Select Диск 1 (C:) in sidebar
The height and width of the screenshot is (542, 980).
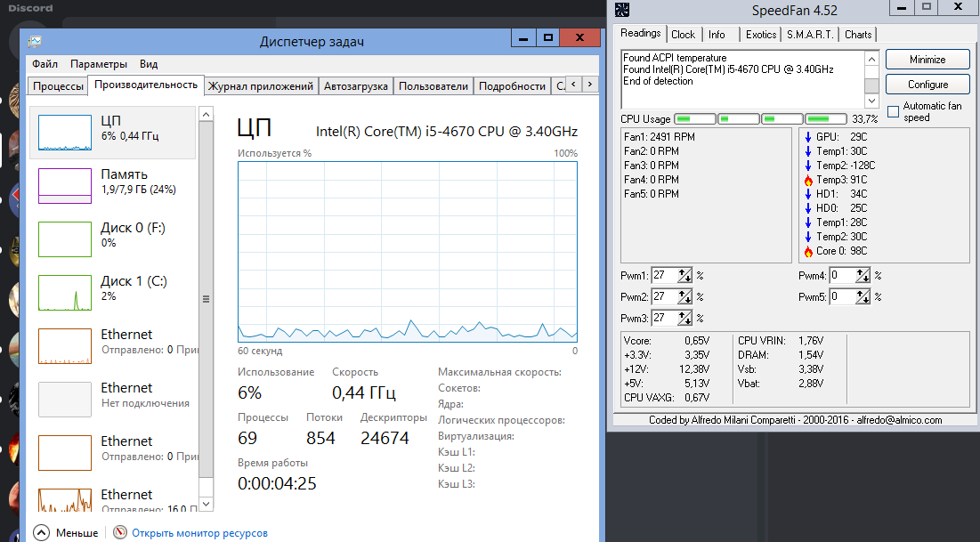(112, 293)
